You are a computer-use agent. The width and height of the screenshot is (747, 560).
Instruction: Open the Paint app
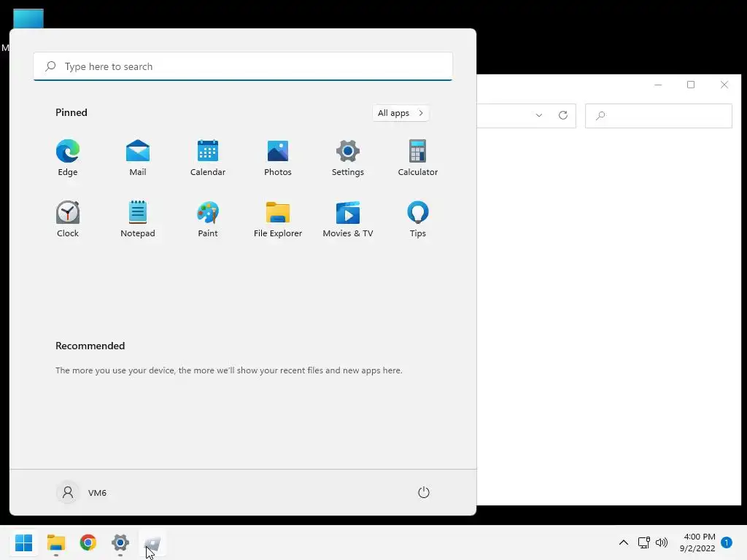(208, 219)
